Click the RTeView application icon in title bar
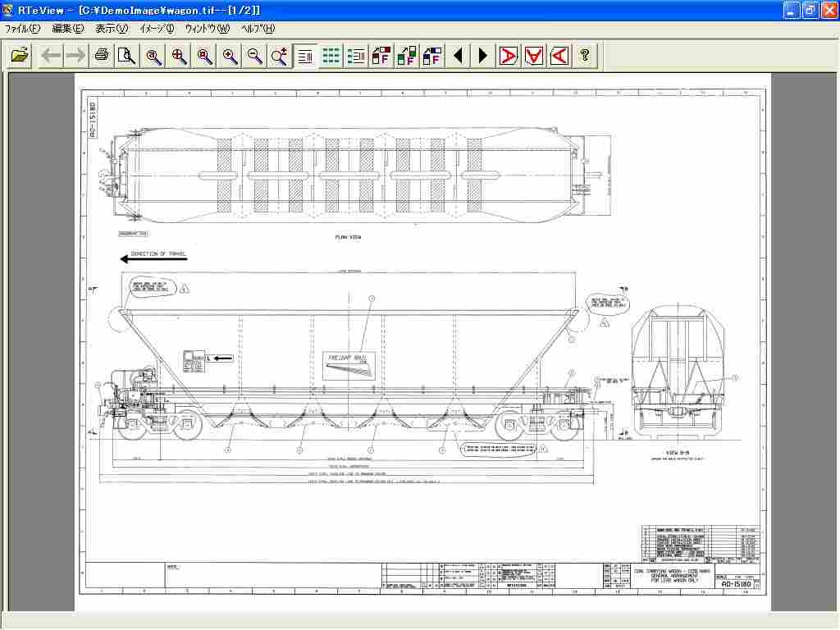Viewport: 840px width, 630px height. 7,10
